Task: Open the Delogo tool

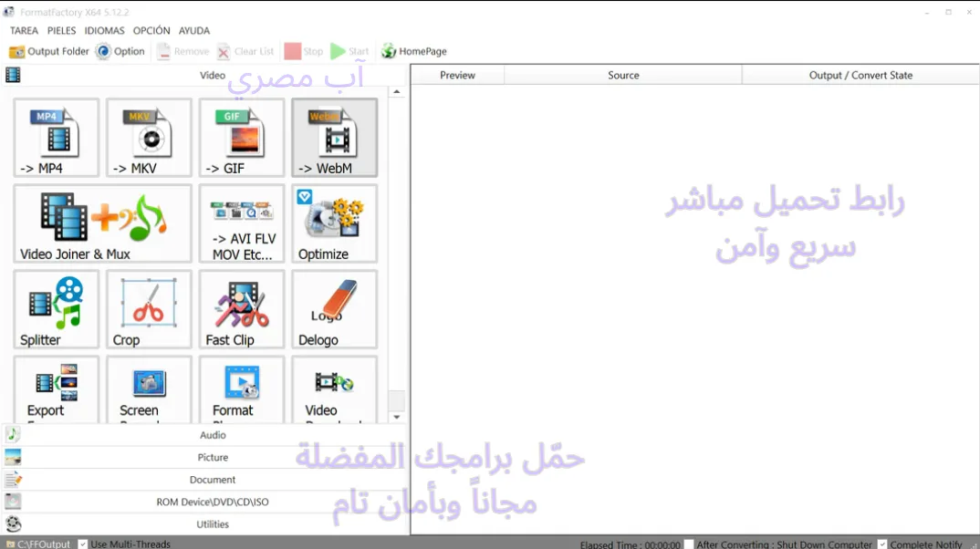Action: pos(334,309)
